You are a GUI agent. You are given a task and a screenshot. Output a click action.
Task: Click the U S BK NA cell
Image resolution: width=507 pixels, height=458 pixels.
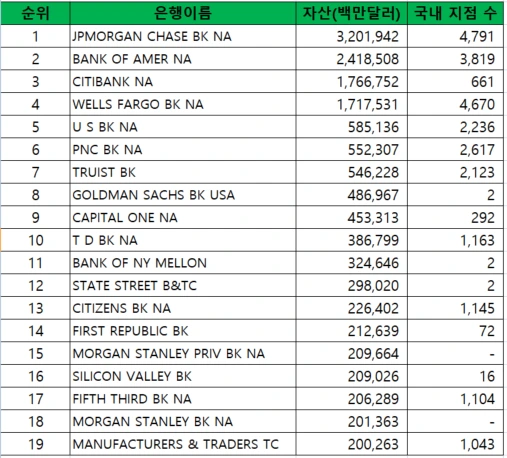pos(183,127)
